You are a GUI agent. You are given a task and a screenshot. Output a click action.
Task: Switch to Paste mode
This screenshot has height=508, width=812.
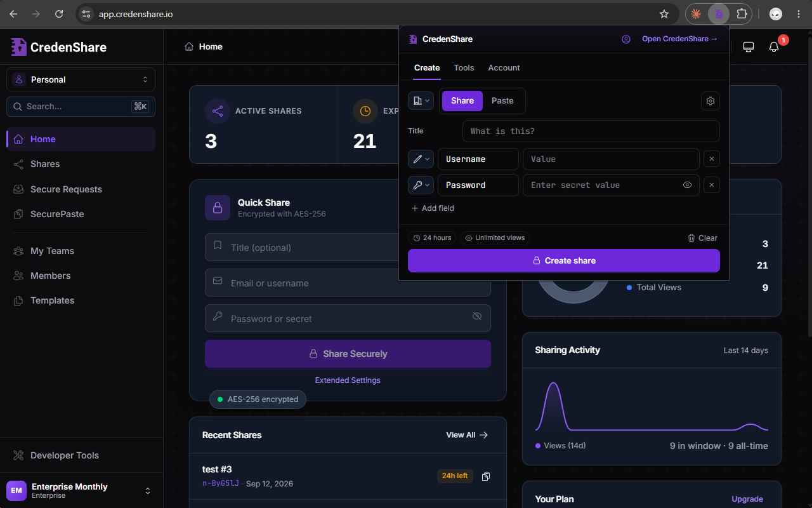(502, 100)
